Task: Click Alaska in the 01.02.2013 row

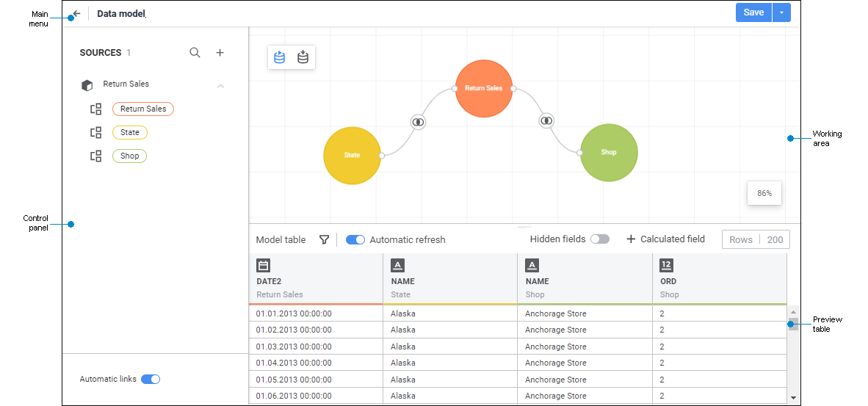Action: tap(403, 330)
